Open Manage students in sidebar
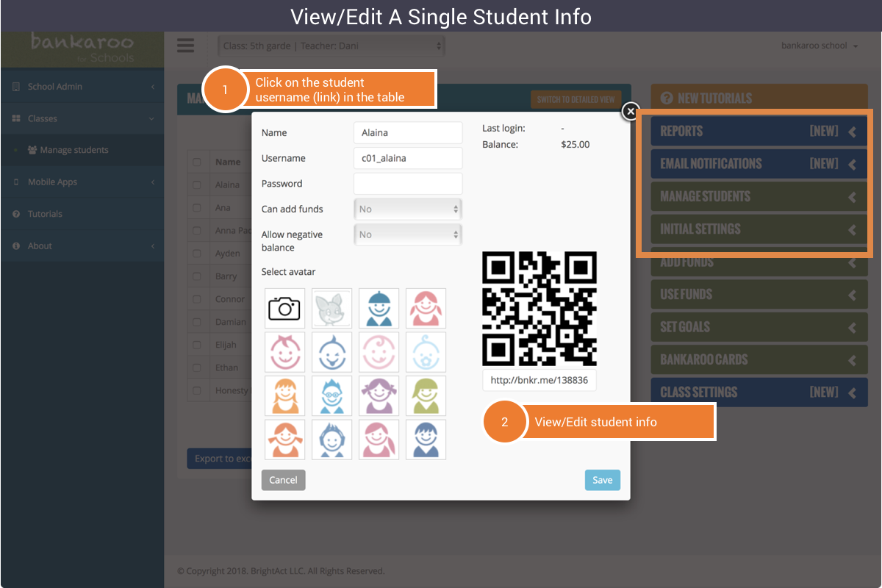This screenshot has width=882, height=588. click(x=74, y=150)
